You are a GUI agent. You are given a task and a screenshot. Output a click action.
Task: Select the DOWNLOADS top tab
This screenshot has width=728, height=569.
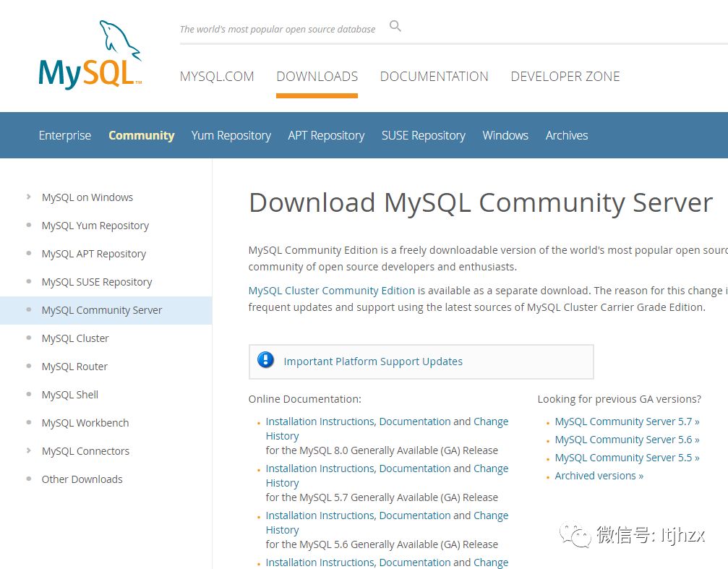[317, 76]
